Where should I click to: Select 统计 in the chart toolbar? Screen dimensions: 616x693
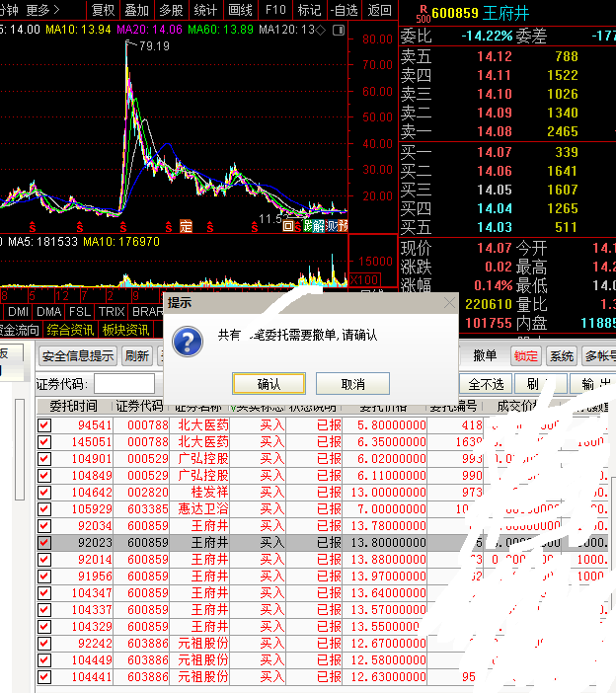tap(205, 10)
